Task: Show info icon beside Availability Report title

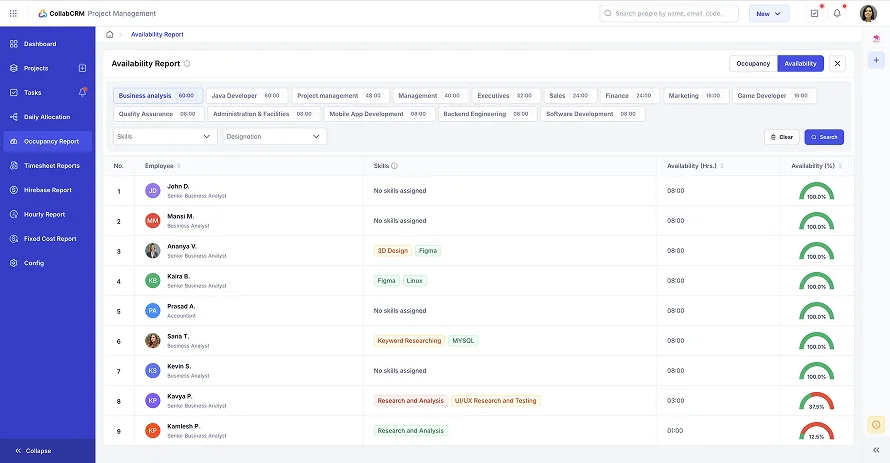Action: [x=187, y=64]
